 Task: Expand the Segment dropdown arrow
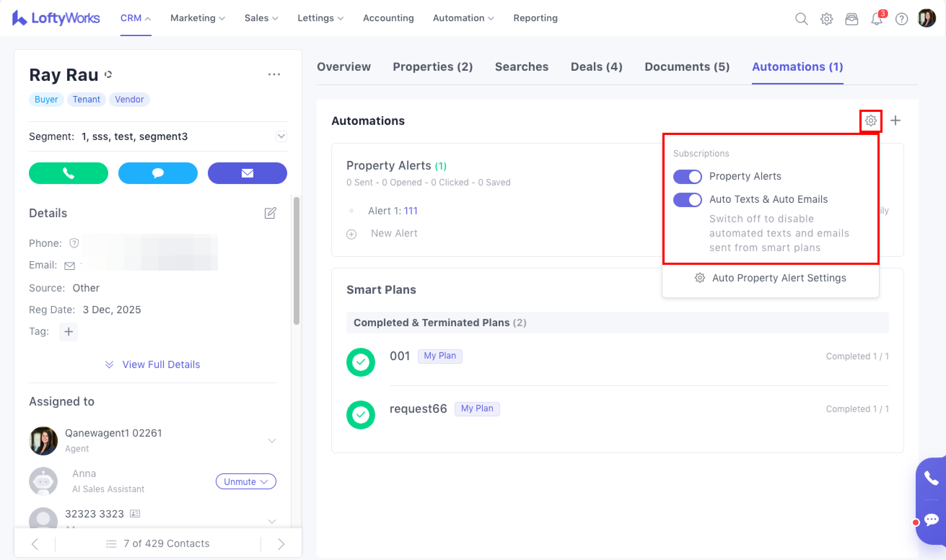(x=281, y=136)
